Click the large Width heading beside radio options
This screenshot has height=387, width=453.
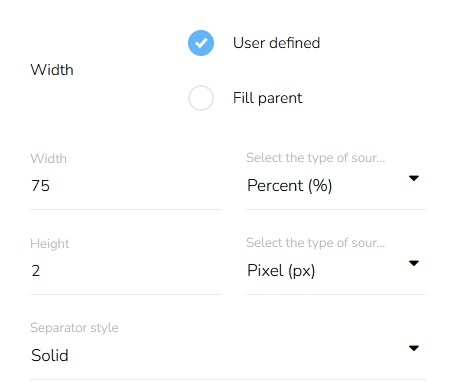pos(52,70)
